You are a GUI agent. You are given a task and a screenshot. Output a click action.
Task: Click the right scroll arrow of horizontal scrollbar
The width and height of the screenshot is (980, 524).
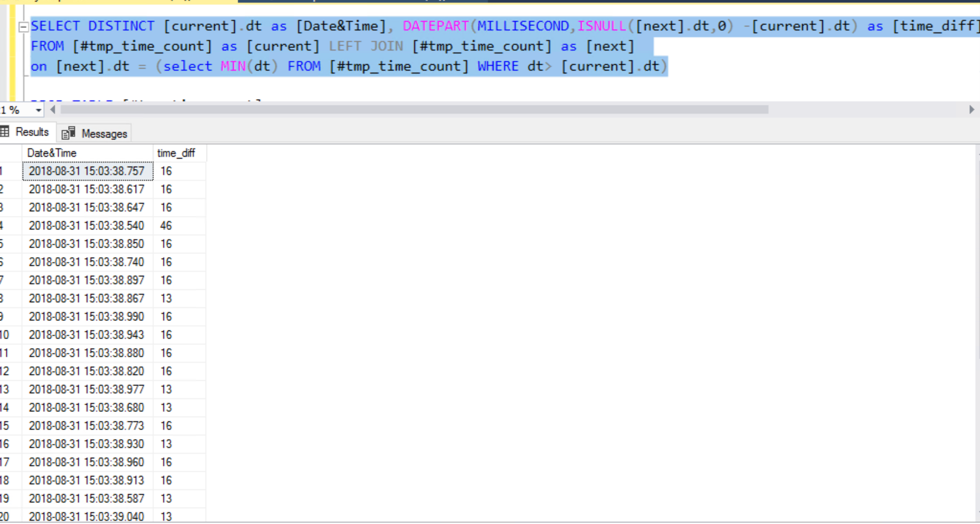coord(972,110)
